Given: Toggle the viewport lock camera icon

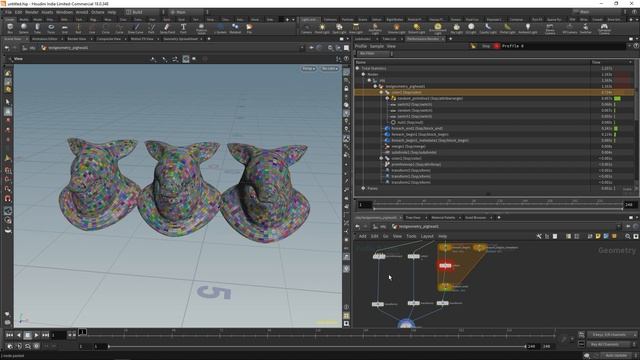Looking at the screenshot, I should 346,89.
